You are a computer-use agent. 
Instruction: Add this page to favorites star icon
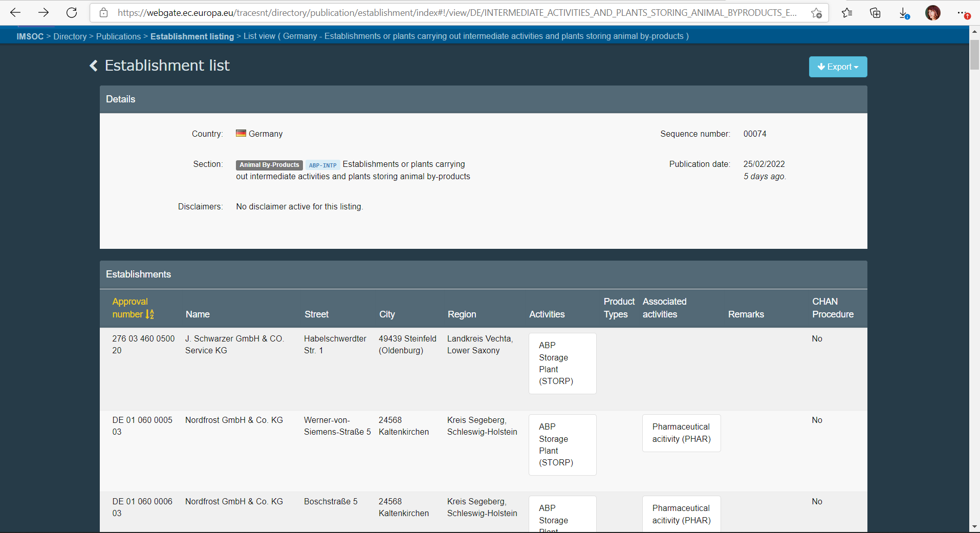tap(816, 13)
